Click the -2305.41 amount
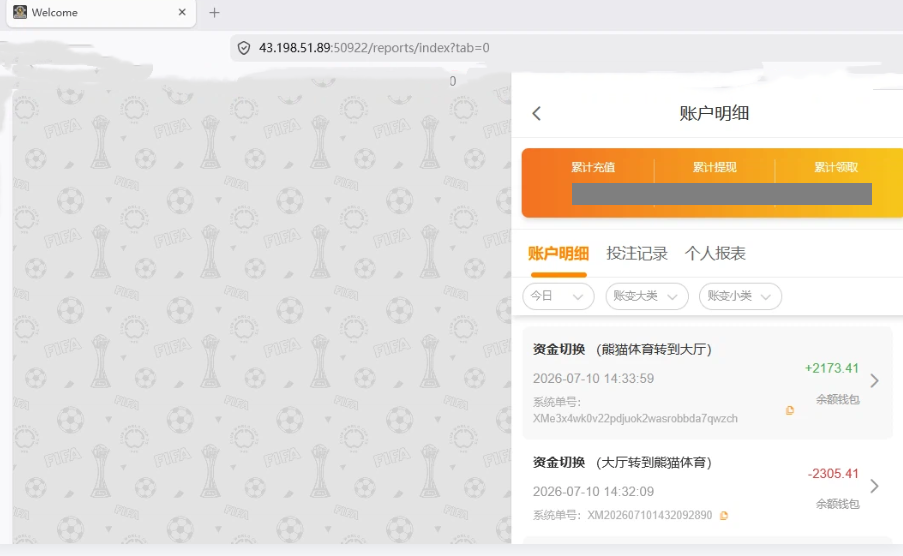Screen dimensions: 903x556 833,474
